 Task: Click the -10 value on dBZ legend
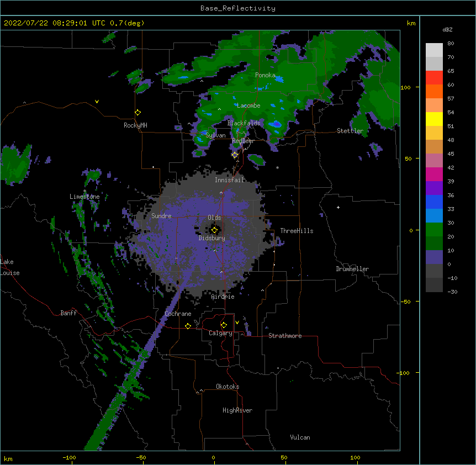(452, 278)
